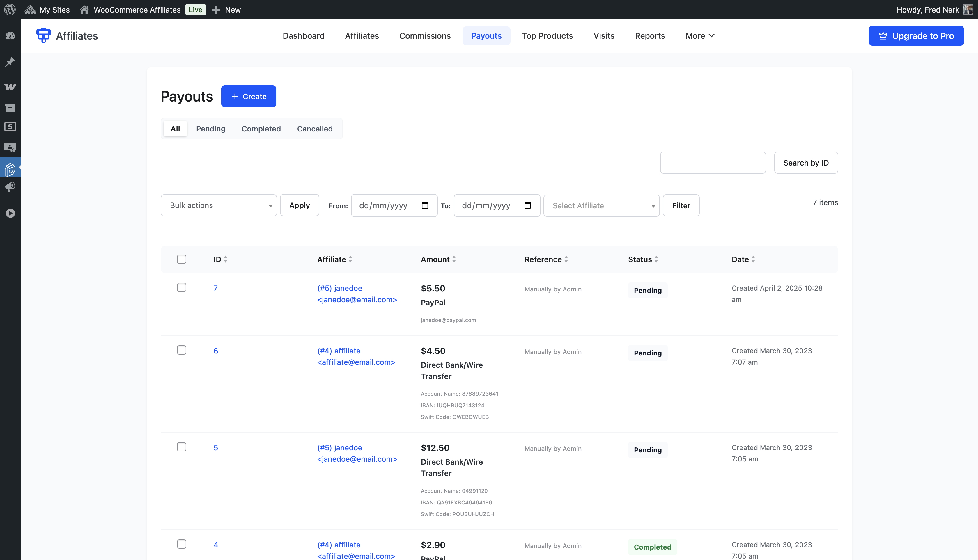Open the From date calendar picker icon
This screenshot has height=560, width=978.
click(425, 205)
